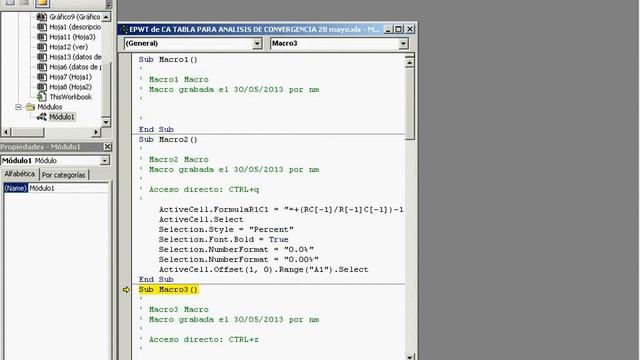Click the End Sub line of Macro1

[156, 129]
